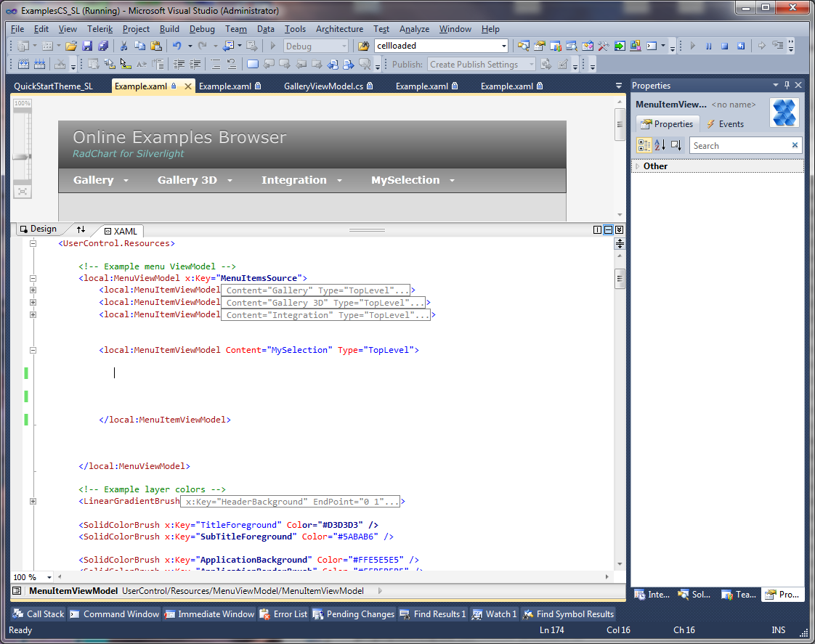Viewport: 815px width, 644px height.
Task: Open the document tabs overflow dropdown
Action: pos(619,86)
